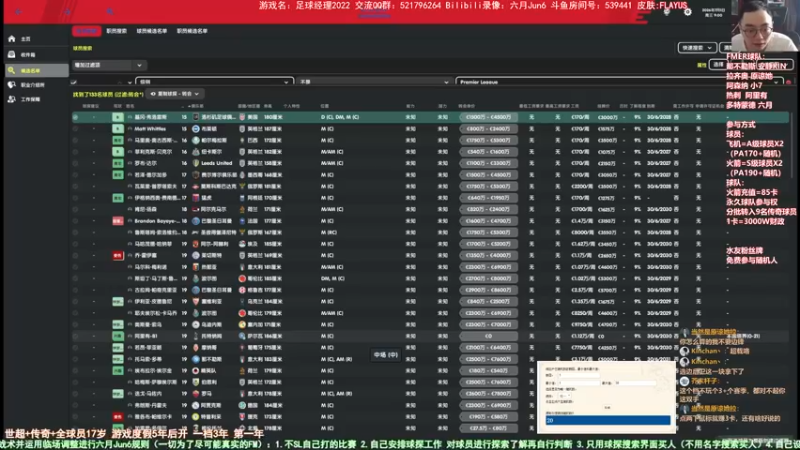The height and width of the screenshot is (450, 800).
Task: Click the green status badge in the Matt Whittles row
Action: click(x=118, y=129)
